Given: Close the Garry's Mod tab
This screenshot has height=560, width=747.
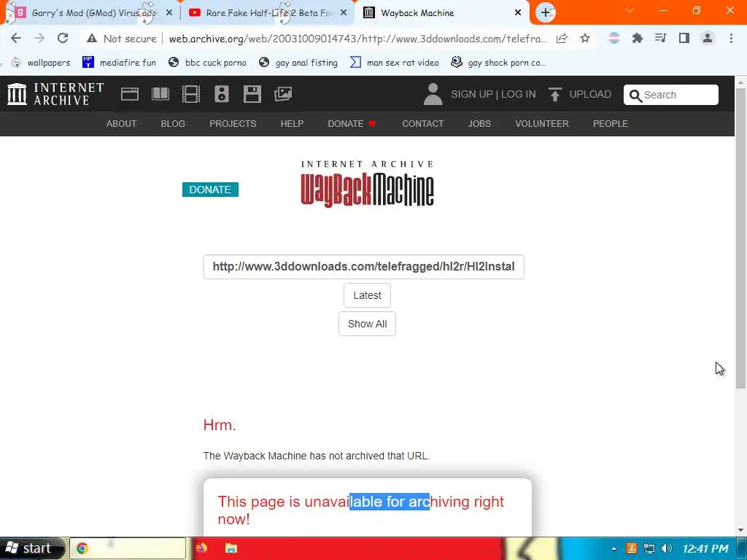Looking at the screenshot, I should (169, 13).
